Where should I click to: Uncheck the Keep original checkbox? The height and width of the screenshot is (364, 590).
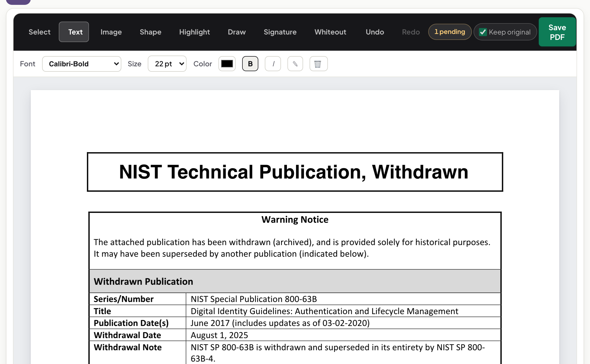click(483, 32)
